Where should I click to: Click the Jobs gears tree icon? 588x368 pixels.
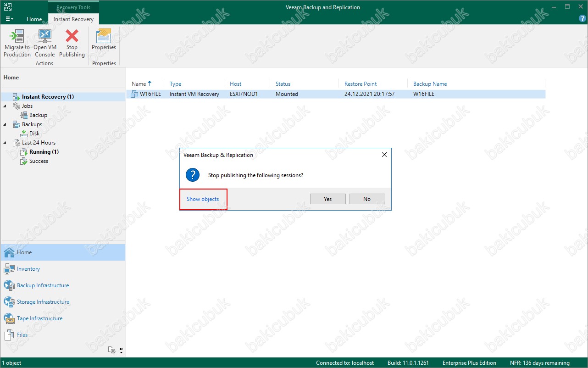(x=16, y=106)
